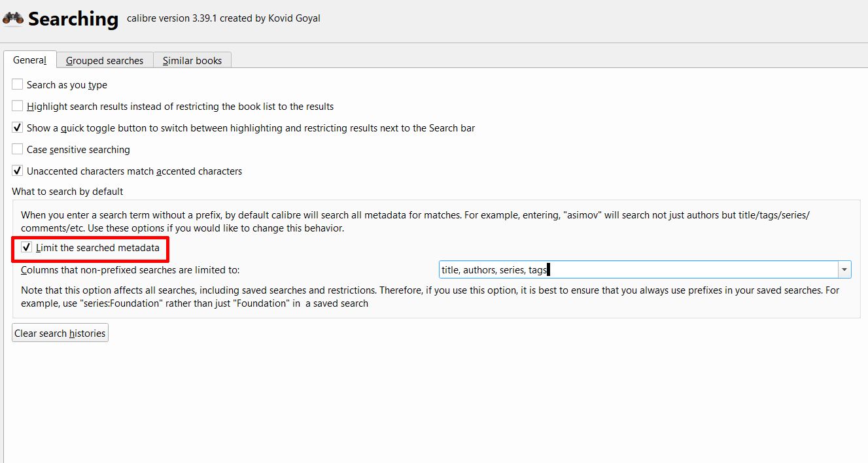Screen dimensions: 868x463
Task: Click the asimov example explanation paragraph
Action: click(415, 222)
